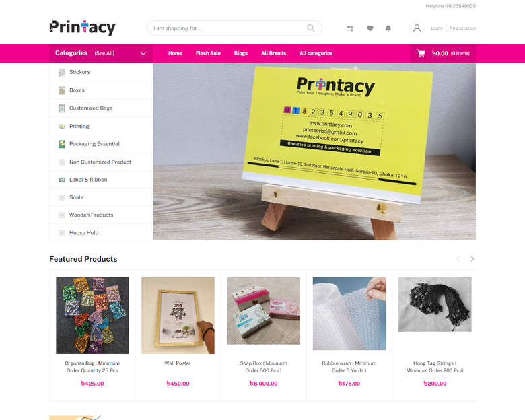Click the Packaging Essential category icon
This screenshot has width=525, height=420.
[62, 144]
